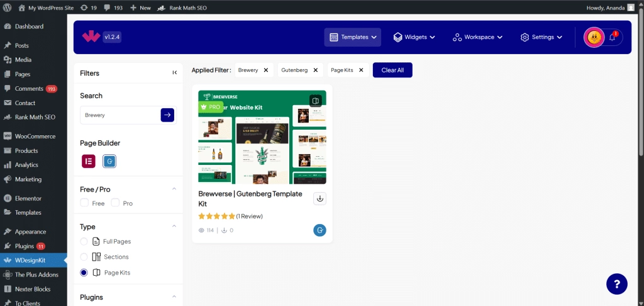
Task: Open Nexter Blocks in the sidebar
Action: coord(33,289)
